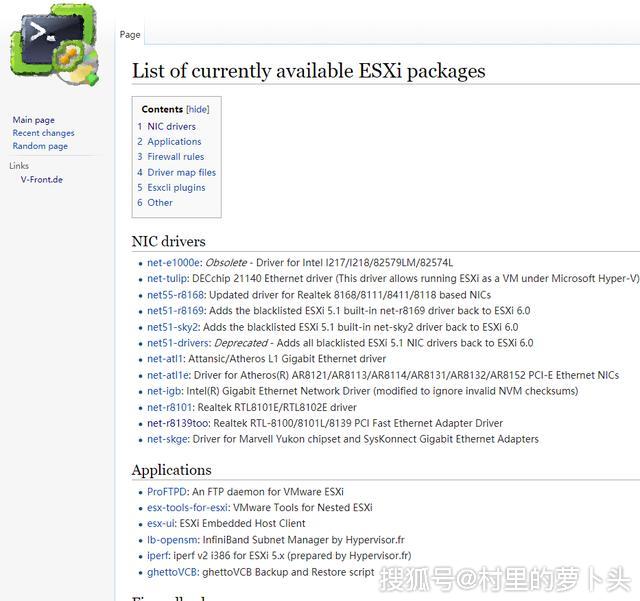The image size is (640, 601).
Task: Go to Main page link
Action: [33, 120]
